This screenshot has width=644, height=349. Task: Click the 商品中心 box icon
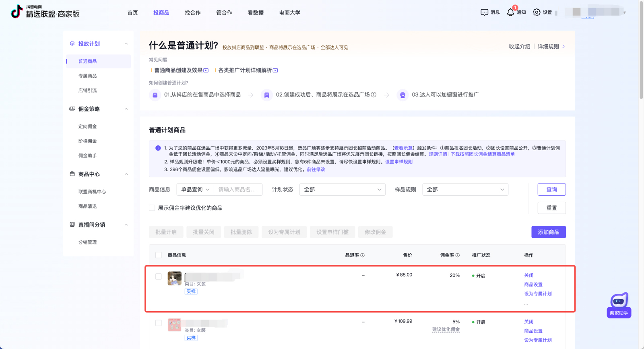[72, 174]
